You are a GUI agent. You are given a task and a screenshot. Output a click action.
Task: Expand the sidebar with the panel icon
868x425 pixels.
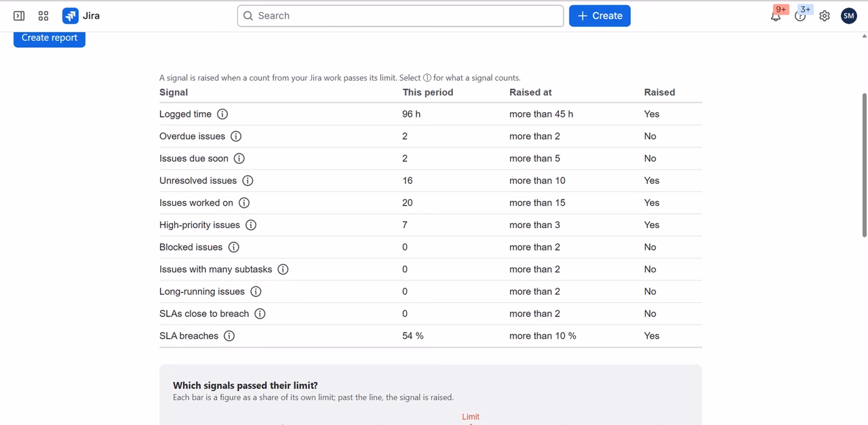(19, 16)
